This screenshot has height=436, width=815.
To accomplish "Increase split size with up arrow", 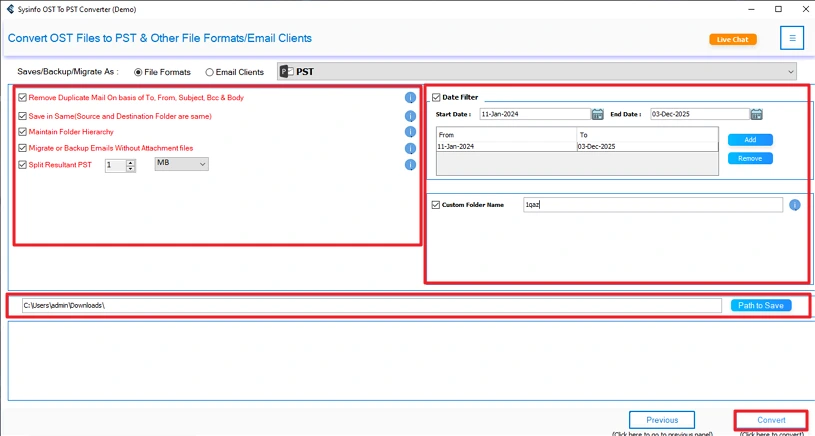I will (x=131, y=163).
